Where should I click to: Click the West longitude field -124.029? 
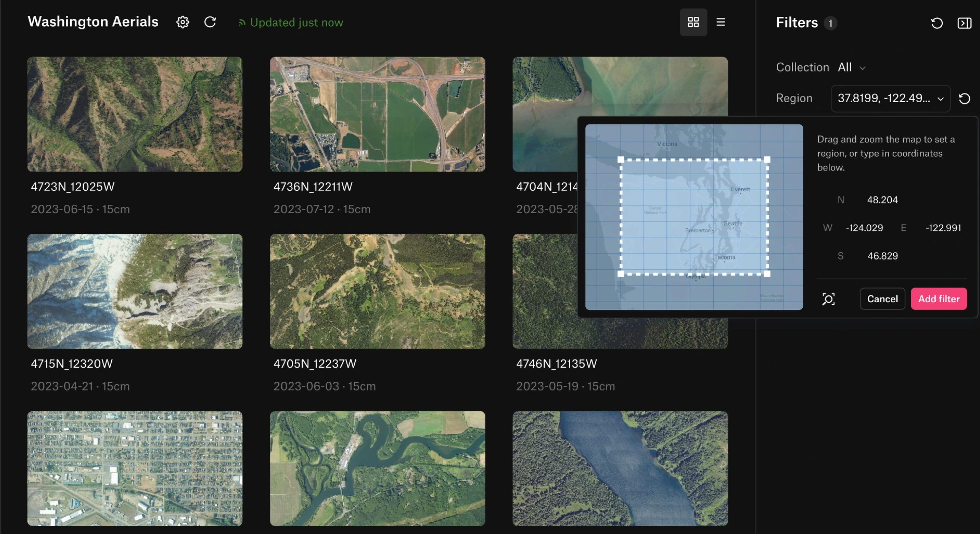pyautogui.click(x=864, y=228)
